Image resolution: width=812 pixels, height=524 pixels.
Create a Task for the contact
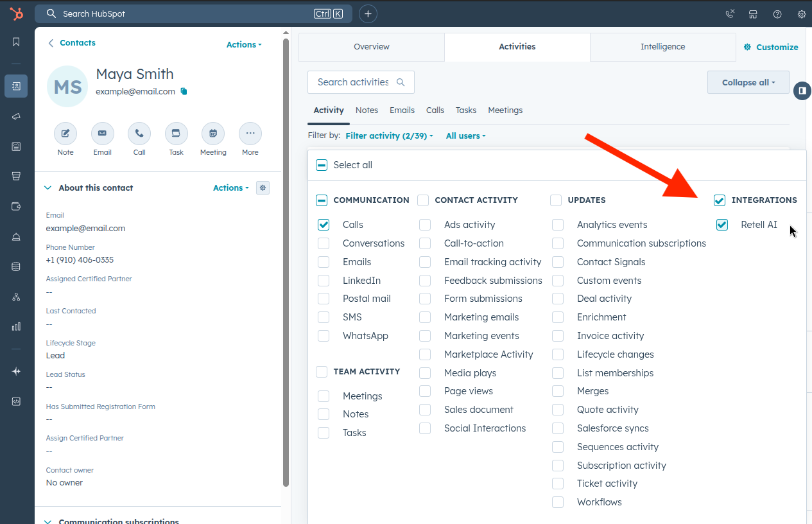tap(176, 134)
